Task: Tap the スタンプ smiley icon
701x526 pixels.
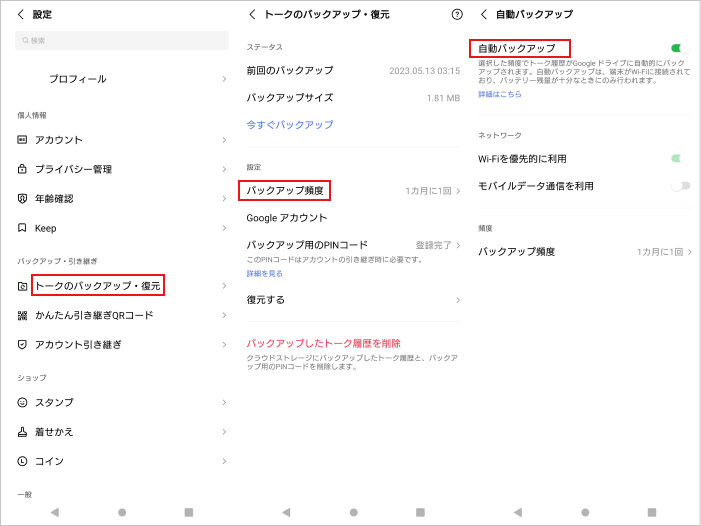Action: [x=22, y=402]
